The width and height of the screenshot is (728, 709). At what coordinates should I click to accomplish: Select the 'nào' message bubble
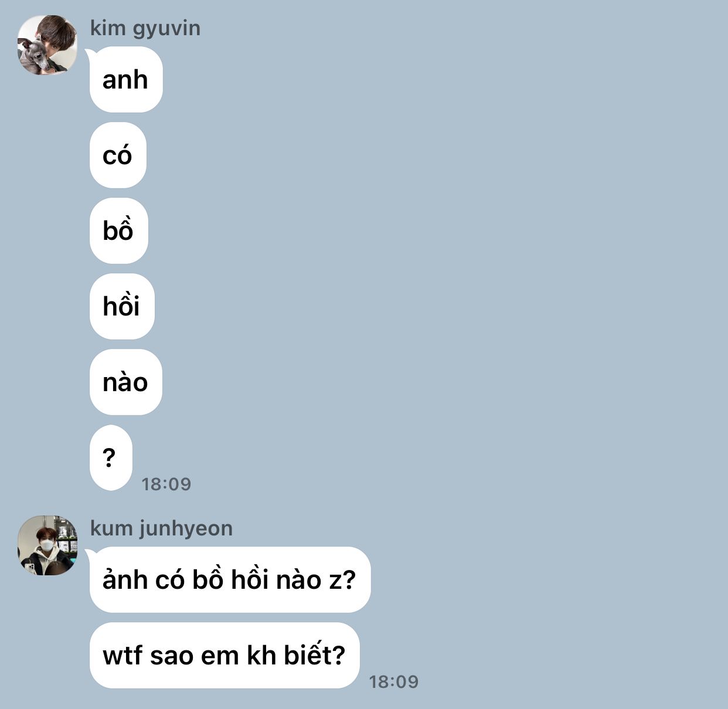[x=125, y=382]
